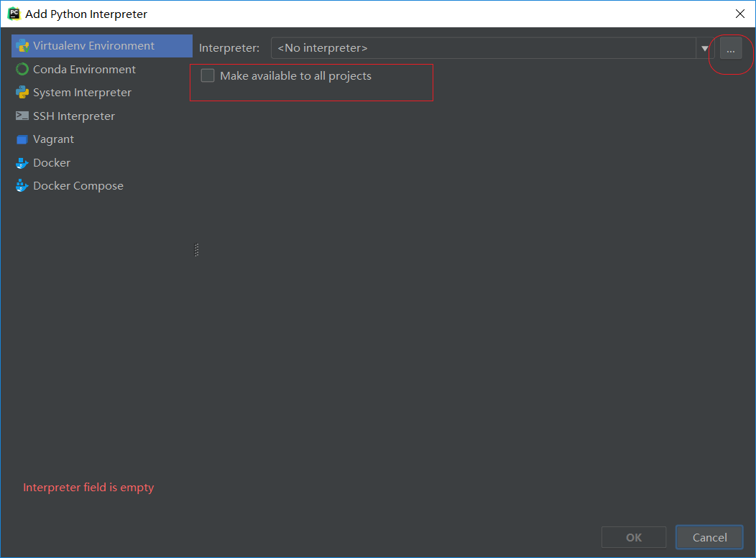This screenshot has height=558, width=756.
Task: Click the 'Interpreter:' label
Action: (229, 48)
